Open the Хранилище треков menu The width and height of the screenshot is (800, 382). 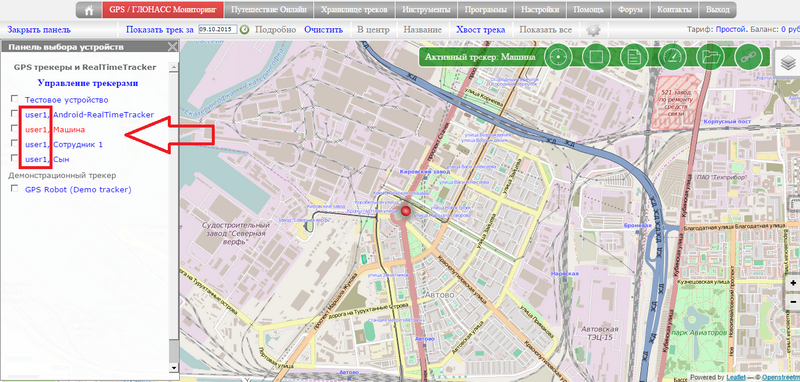(x=355, y=10)
